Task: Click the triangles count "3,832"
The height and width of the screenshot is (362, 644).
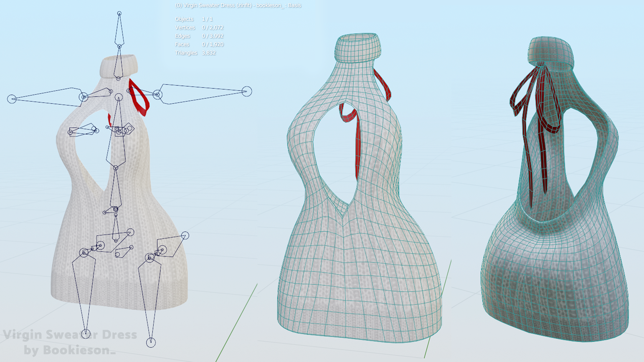Action: pyautogui.click(x=209, y=53)
